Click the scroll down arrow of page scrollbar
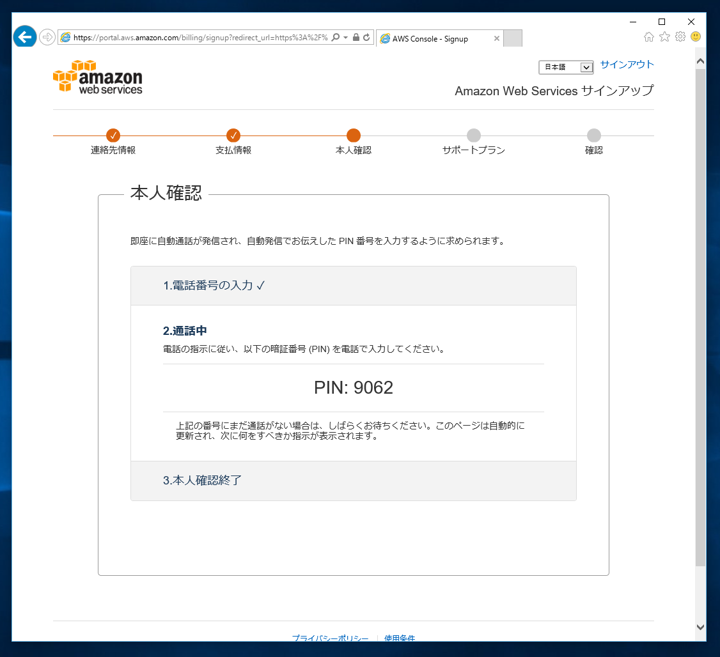Screen dimensions: 720x657 tap(700, 627)
